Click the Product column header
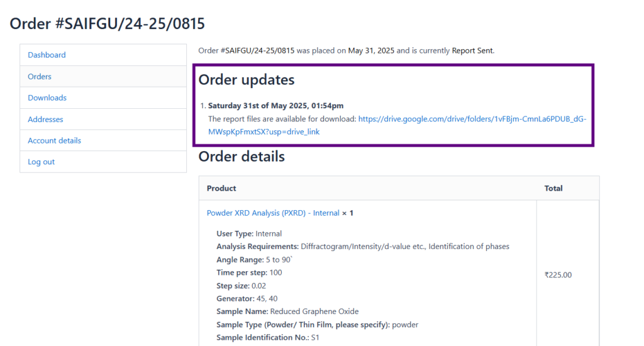Viewport: 644px width, 346px height. click(221, 188)
